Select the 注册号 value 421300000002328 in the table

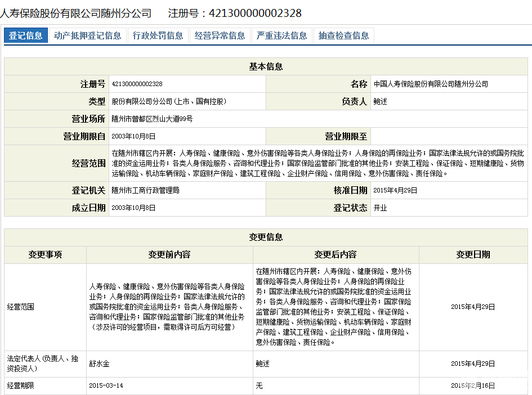click(137, 84)
